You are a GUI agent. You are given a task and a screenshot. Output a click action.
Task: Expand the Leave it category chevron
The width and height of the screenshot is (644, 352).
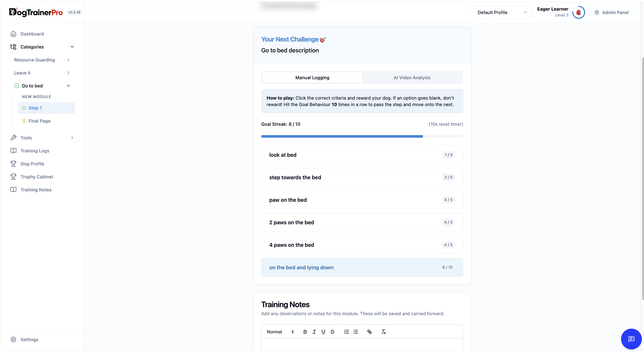click(x=68, y=73)
